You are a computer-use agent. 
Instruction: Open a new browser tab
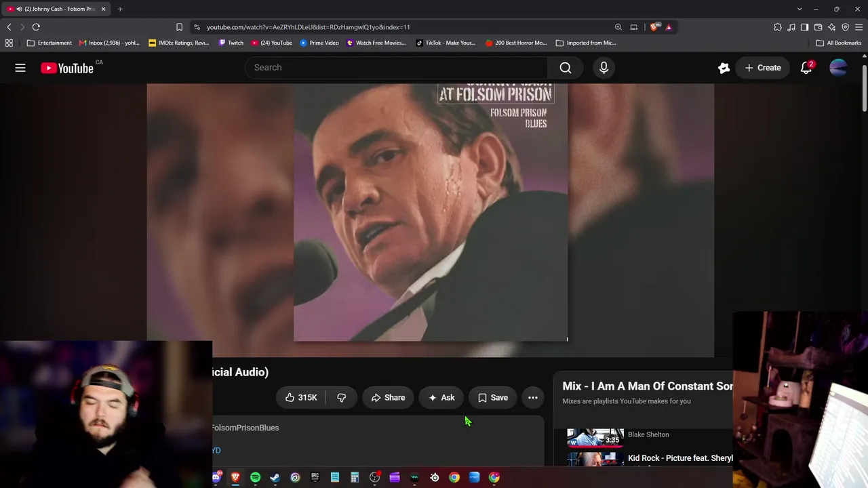[120, 9]
